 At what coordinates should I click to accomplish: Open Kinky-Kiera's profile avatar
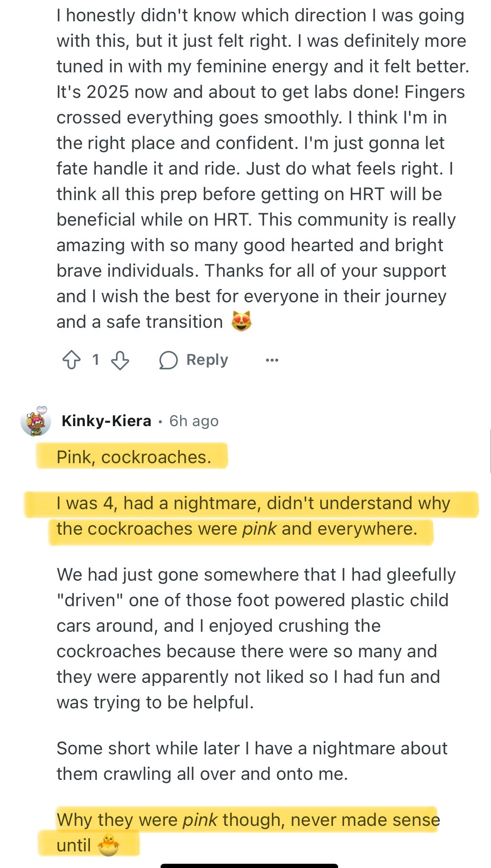[x=35, y=422]
